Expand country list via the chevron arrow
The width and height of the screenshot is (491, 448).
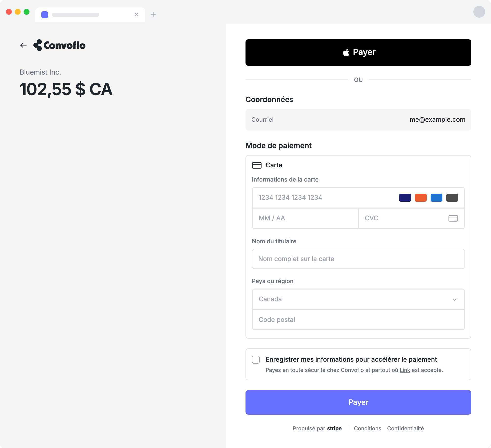tap(455, 299)
